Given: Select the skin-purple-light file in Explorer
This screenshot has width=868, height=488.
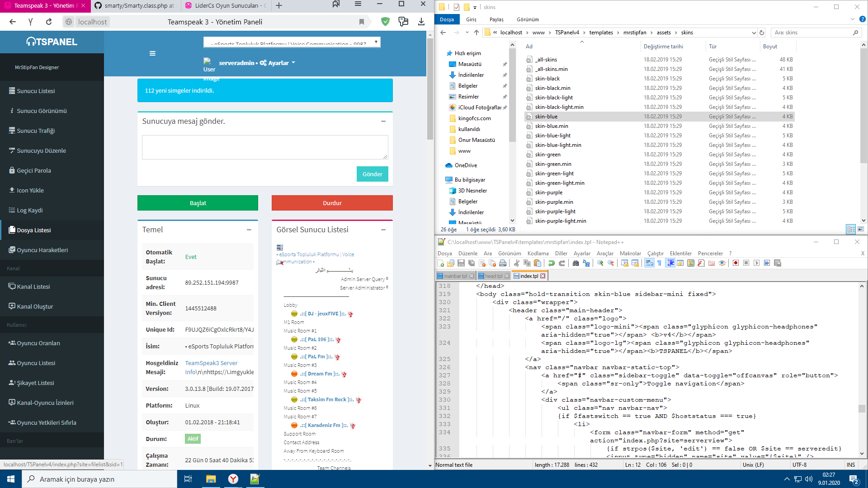Looking at the screenshot, I should (x=659, y=211).
